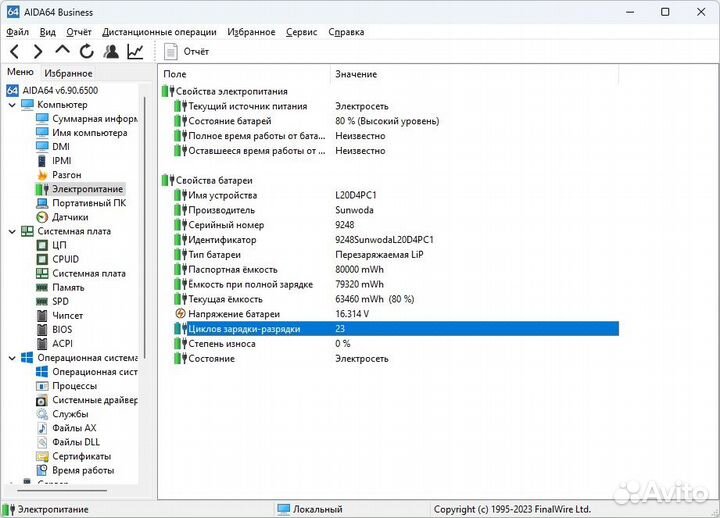720x518 pixels.
Task: Select the Паспортная ёмкость row
Action: [x=397, y=269]
